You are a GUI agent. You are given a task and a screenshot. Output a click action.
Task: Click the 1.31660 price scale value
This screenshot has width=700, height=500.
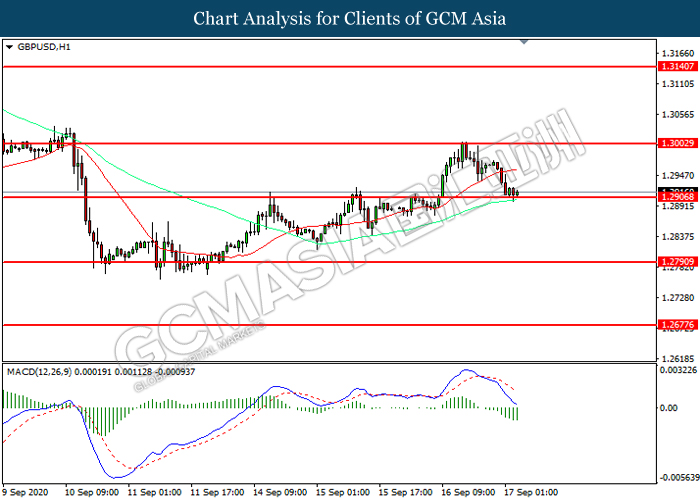click(678, 54)
